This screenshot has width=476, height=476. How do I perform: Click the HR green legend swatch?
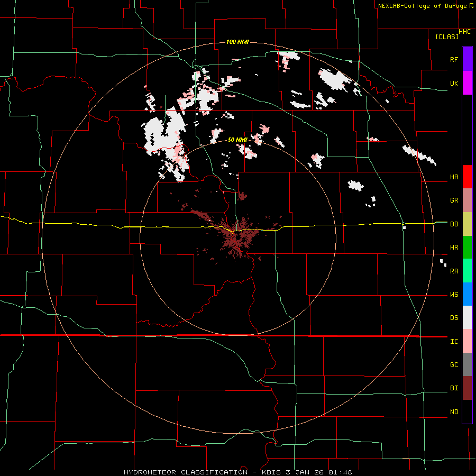pyautogui.click(x=467, y=247)
